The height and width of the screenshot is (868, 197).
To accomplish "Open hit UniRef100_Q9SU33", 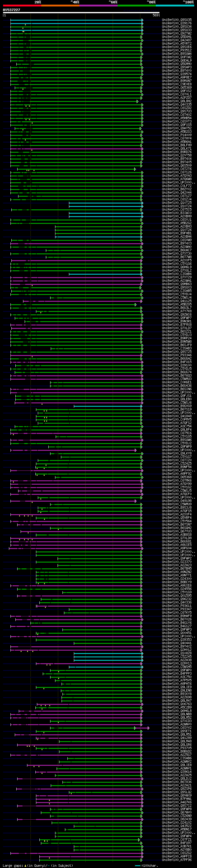I will pos(177,30).
